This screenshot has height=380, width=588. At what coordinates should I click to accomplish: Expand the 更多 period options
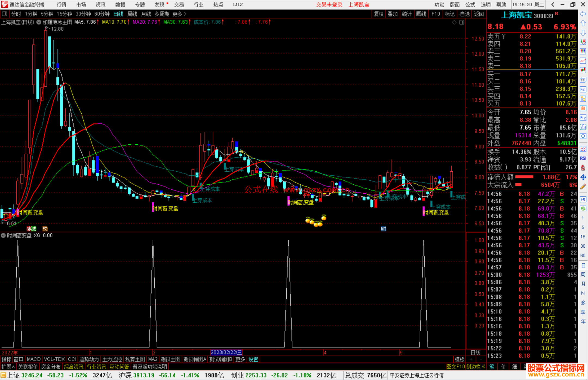(179, 14)
